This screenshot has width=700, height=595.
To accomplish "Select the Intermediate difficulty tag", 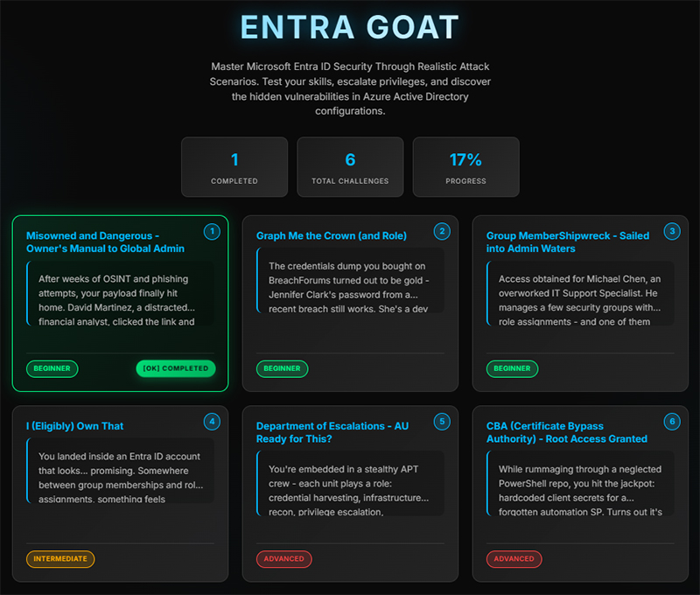I will tap(60, 558).
